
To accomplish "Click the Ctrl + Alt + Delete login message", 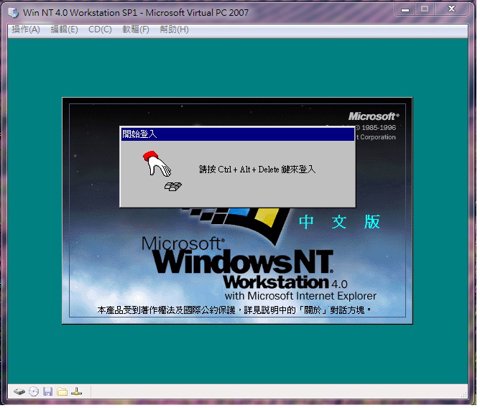I will (257, 169).
